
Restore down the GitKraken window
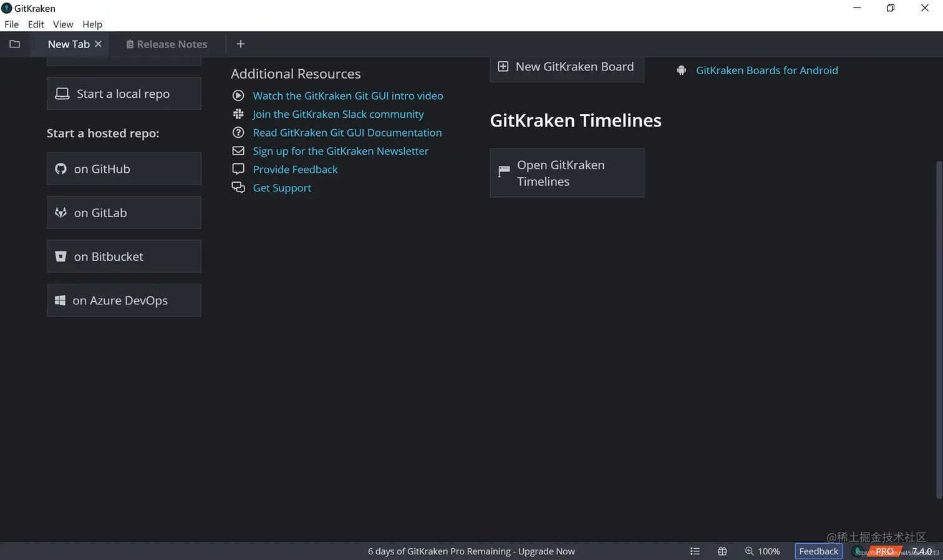pyautogui.click(x=891, y=8)
